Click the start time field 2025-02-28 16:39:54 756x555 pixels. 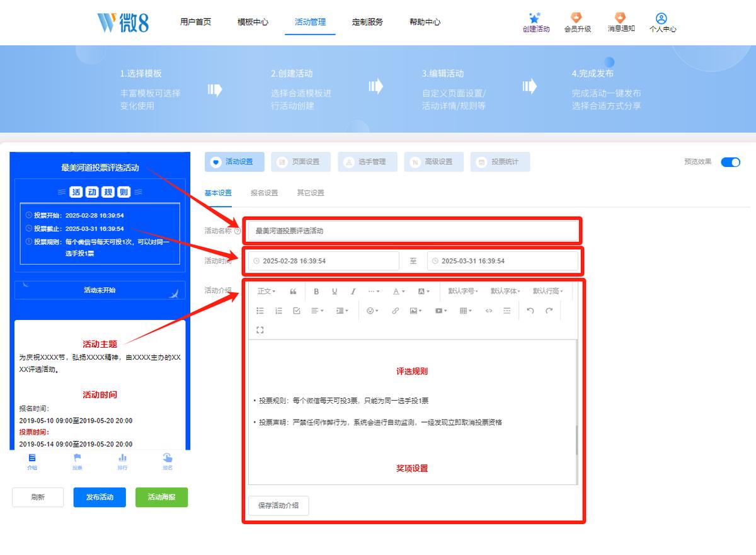coord(324,261)
